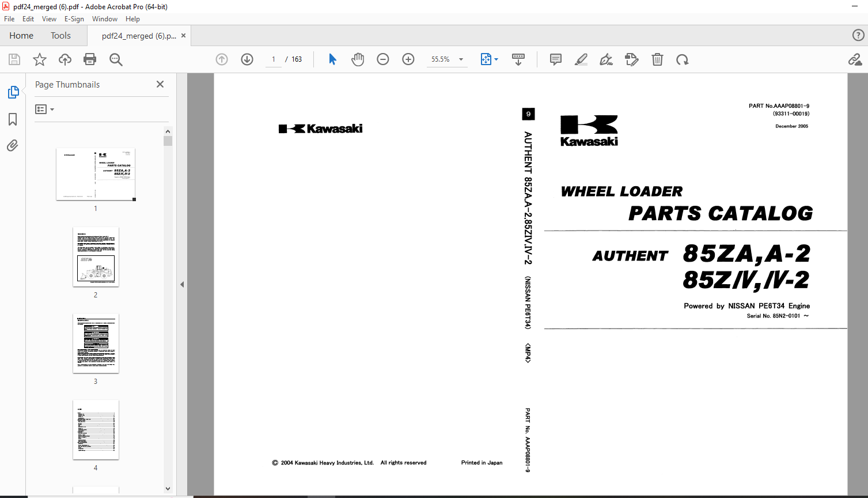Open the Sign document pen tool
This screenshot has width=868, height=498.
[x=607, y=59]
